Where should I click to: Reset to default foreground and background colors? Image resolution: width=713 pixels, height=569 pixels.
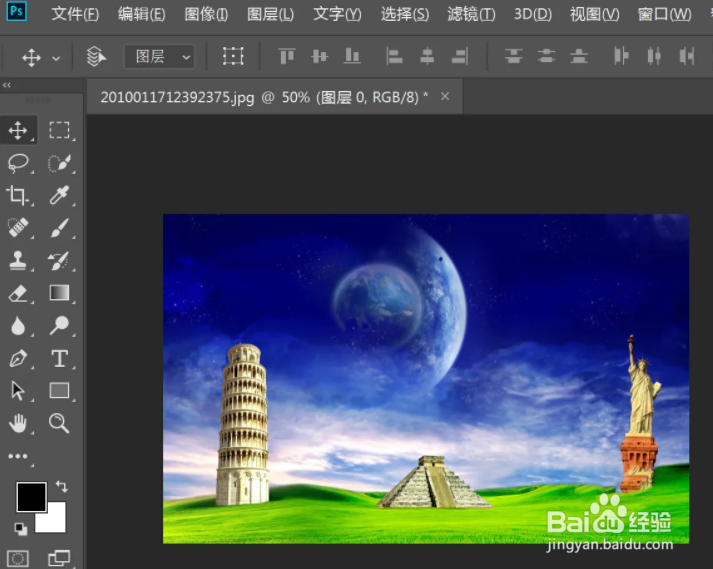pos(20,529)
